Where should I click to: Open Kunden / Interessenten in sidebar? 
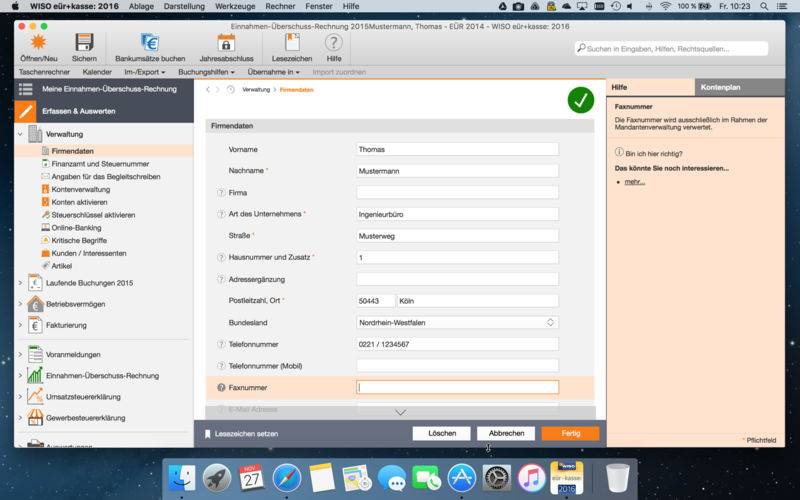[x=89, y=253]
